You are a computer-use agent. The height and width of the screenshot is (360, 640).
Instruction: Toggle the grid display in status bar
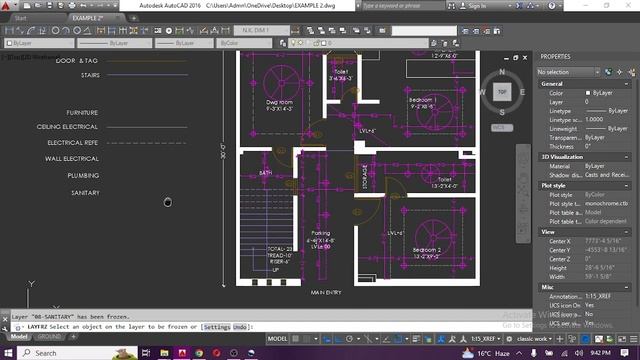(x=296, y=339)
